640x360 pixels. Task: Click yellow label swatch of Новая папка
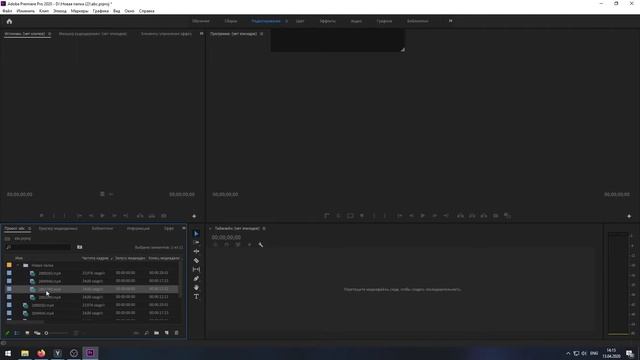(9, 265)
